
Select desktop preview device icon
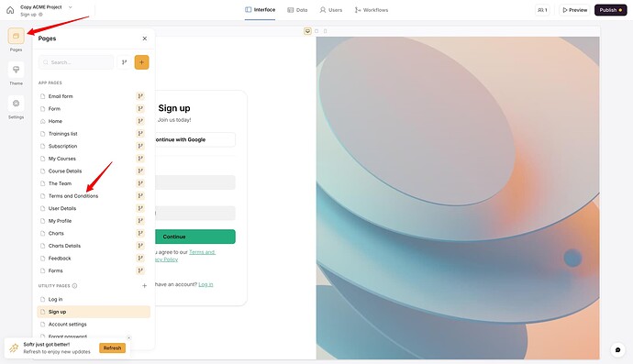coord(307,31)
